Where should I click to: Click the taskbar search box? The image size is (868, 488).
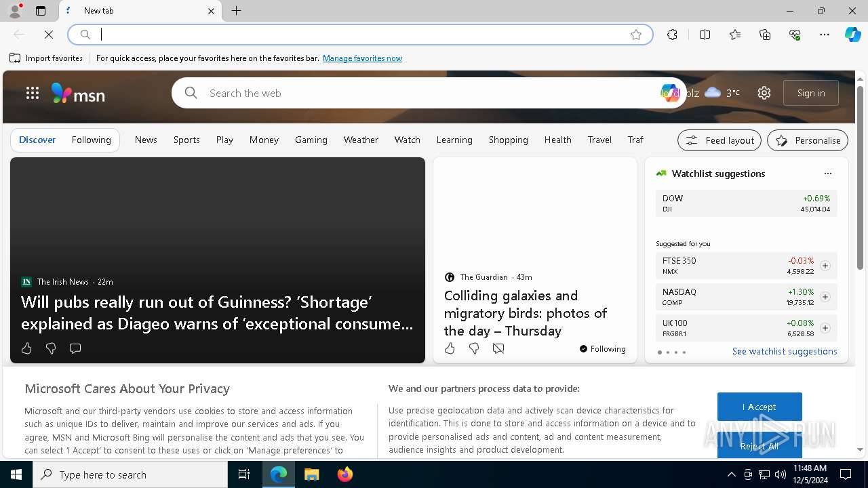(130, 474)
